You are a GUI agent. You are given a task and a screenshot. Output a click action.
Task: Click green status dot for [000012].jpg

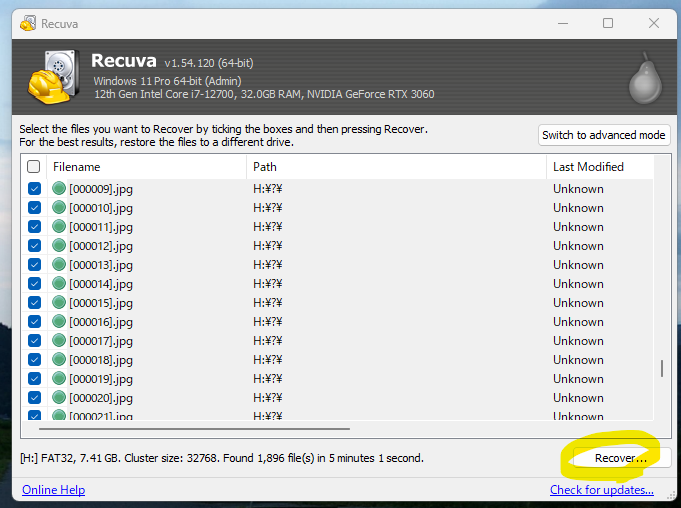pyautogui.click(x=59, y=245)
